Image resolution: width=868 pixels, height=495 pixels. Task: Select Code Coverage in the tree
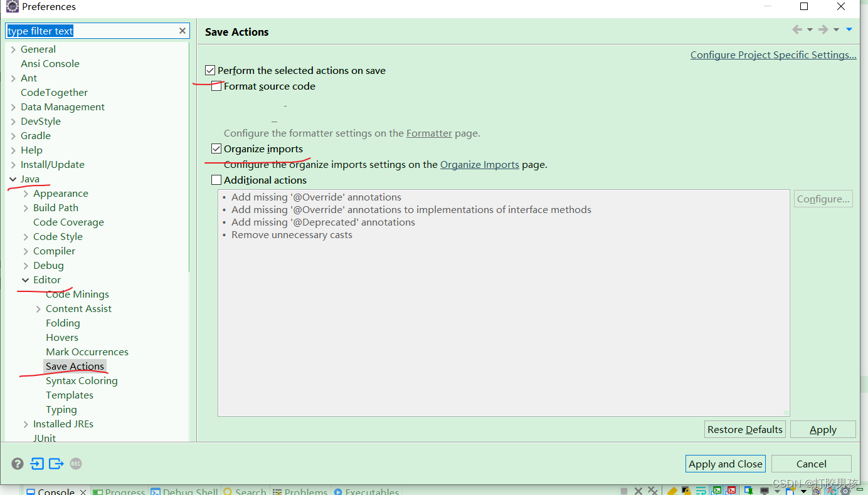point(68,222)
